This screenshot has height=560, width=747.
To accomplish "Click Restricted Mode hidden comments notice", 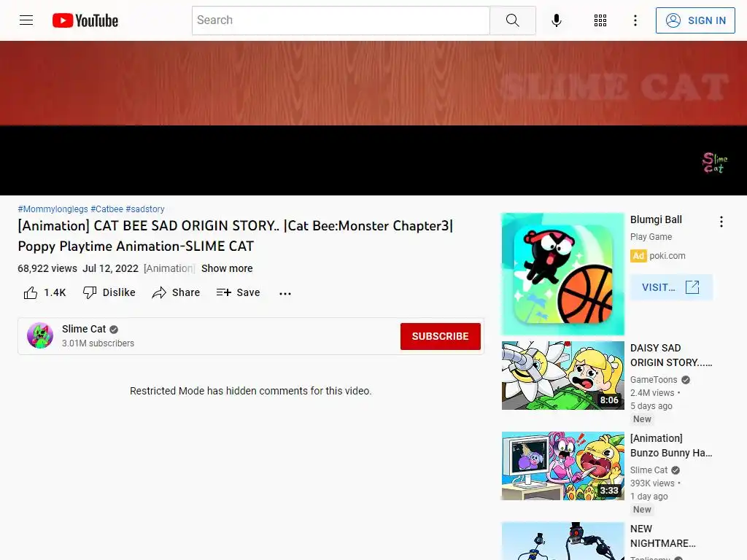I will click(x=251, y=391).
